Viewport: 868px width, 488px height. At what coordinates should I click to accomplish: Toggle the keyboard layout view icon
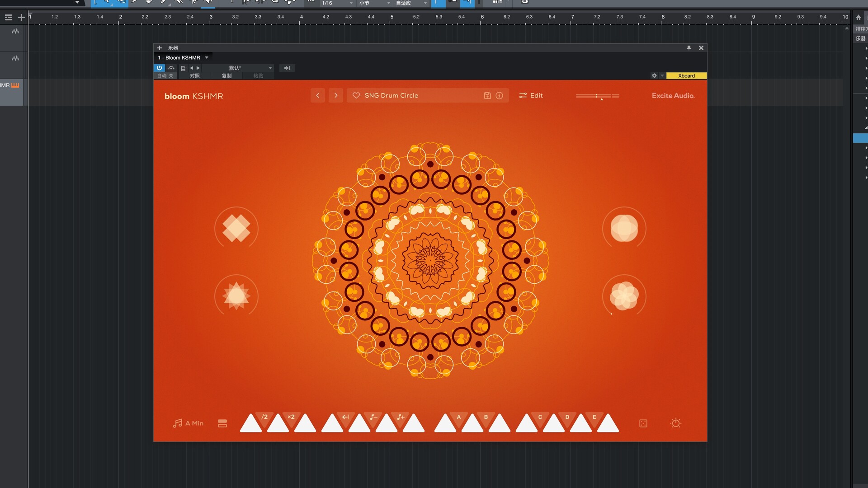(x=222, y=423)
